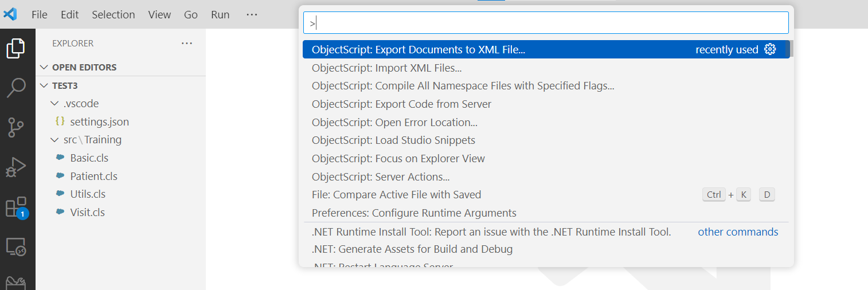Open the Source Control view
This screenshot has width=868, height=290.
16,127
